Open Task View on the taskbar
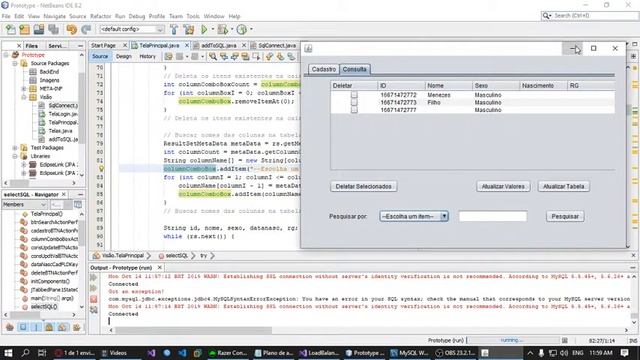The image size is (640, 360). coord(42,353)
